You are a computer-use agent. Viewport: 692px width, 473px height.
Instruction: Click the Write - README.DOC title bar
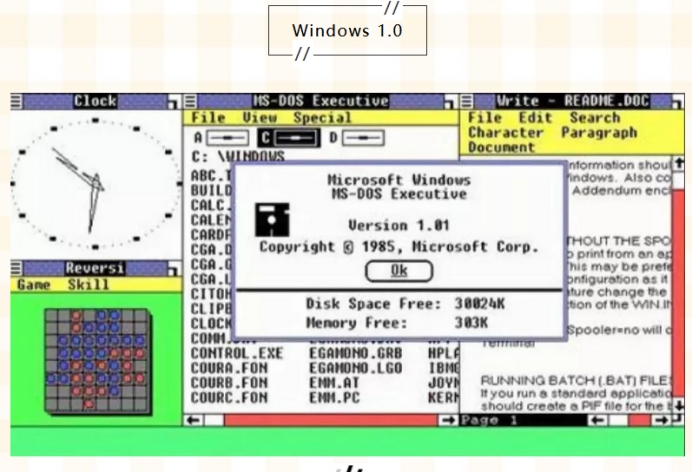click(x=573, y=101)
